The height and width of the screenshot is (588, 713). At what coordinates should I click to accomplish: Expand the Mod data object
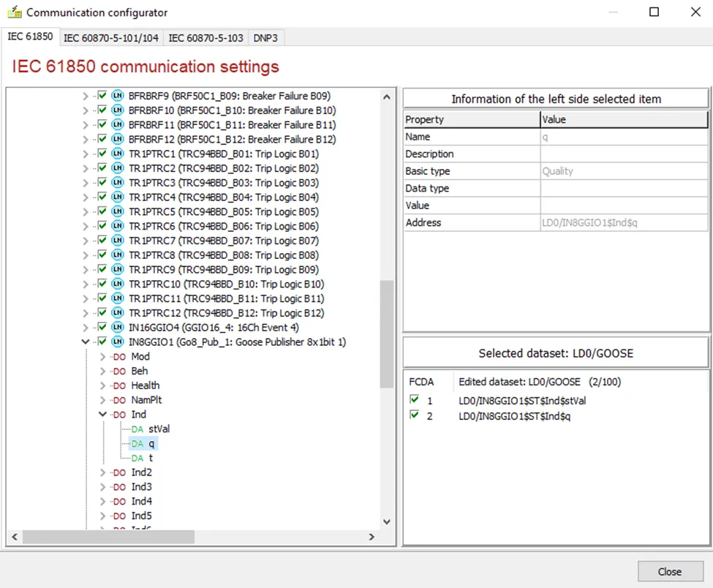coord(103,356)
